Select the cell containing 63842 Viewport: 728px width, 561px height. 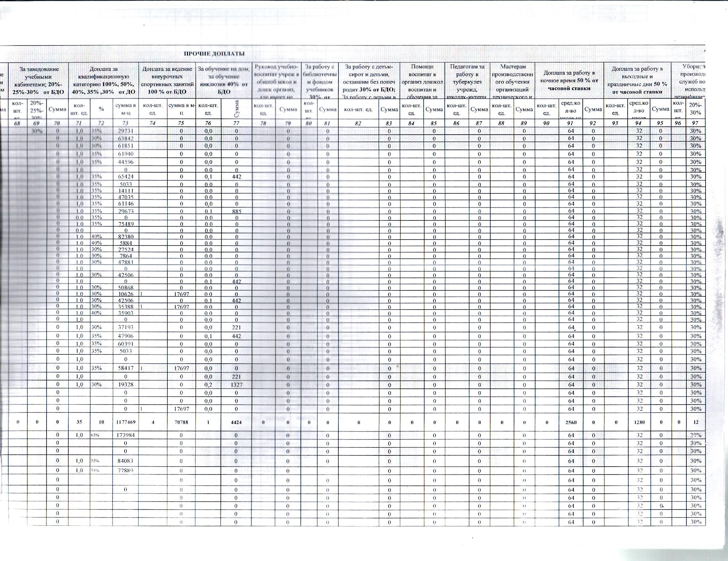(125, 139)
